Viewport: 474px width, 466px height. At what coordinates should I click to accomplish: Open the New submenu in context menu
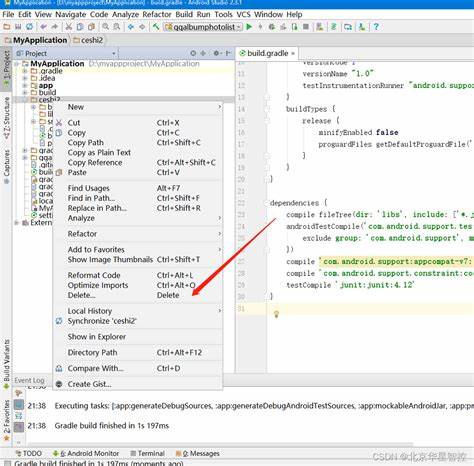[x=138, y=107]
